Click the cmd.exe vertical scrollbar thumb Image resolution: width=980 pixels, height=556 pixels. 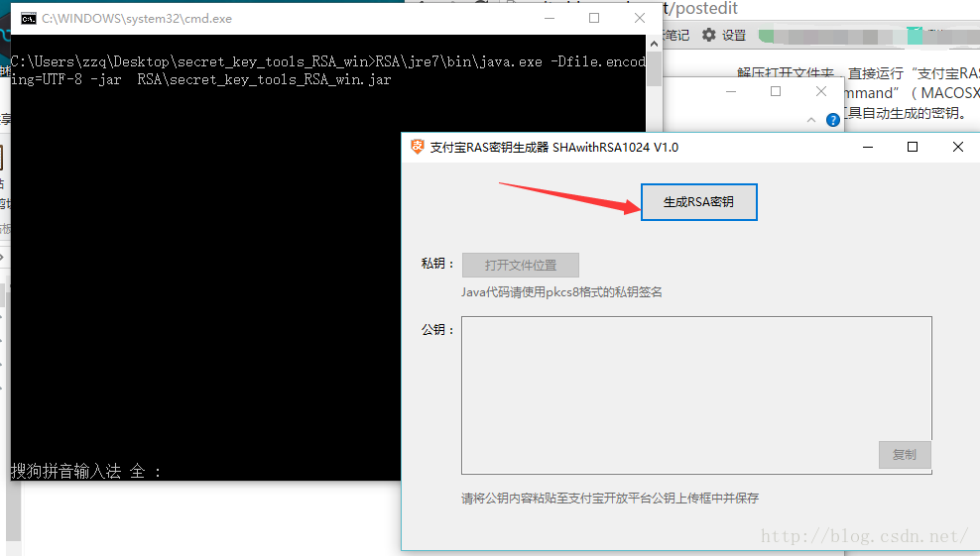(x=654, y=69)
